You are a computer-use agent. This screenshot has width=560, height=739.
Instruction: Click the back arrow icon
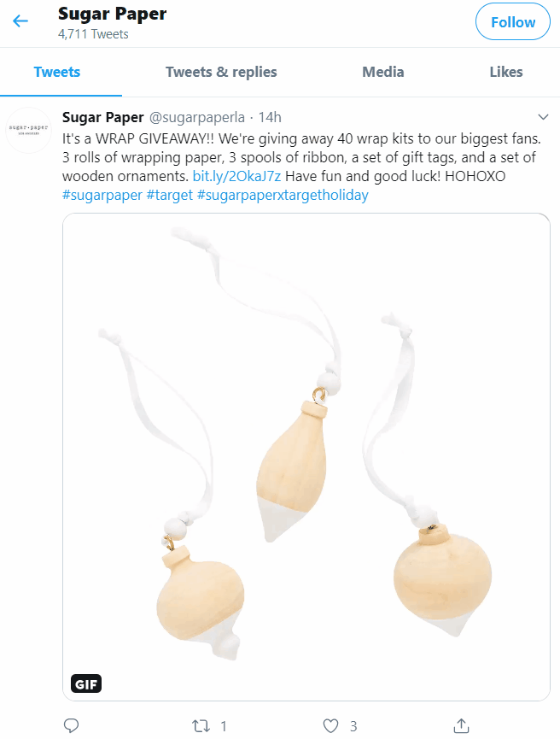pyautogui.click(x=20, y=21)
